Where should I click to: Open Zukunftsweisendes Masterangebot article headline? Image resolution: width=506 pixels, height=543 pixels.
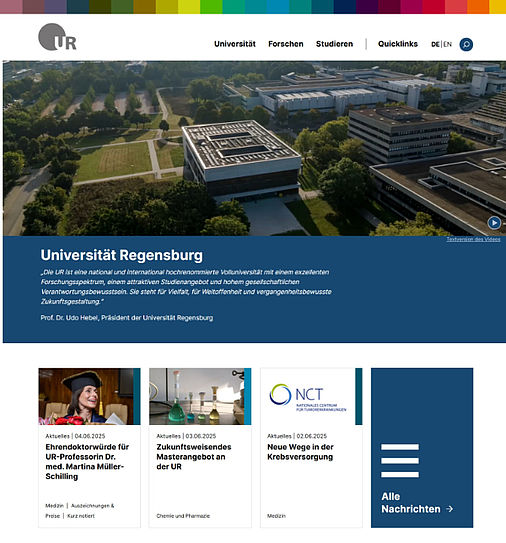[x=194, y=456]
